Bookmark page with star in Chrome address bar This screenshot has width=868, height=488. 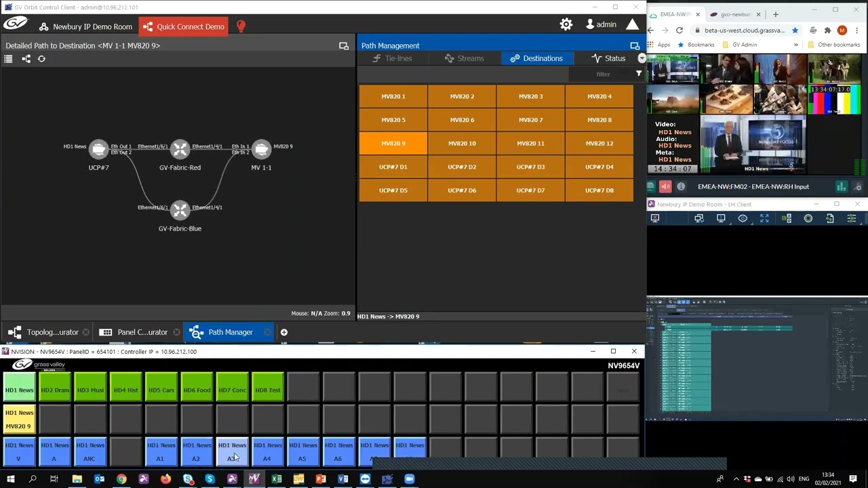[795, 30]
